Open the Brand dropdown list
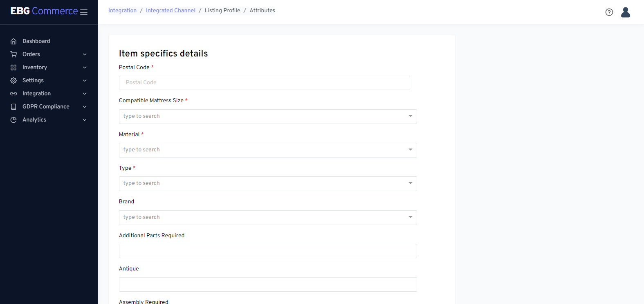 (267, 218)
